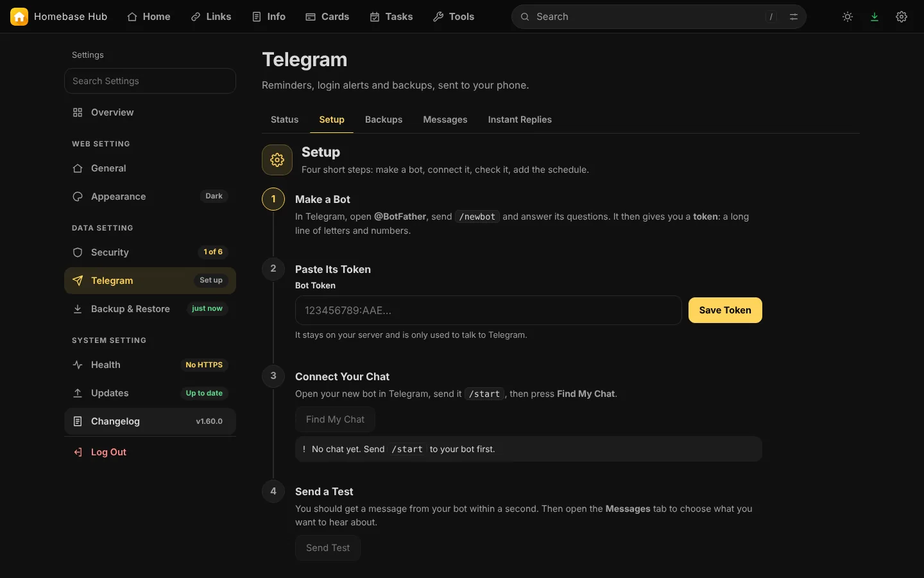924x578 pixels.
Task: Open settings via the header gear icon
Action: (x=902, y=17)
